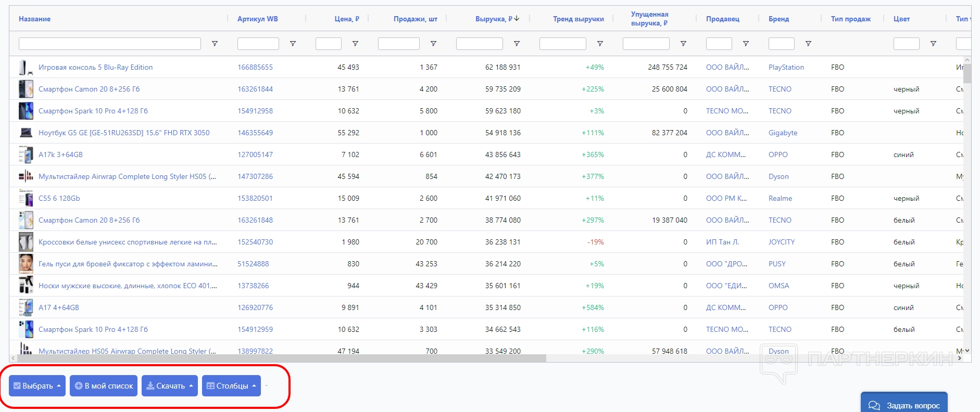Click the Задать вопрос chat button
The height and width of the screenshot is (412, 980).
click(904, 405)
